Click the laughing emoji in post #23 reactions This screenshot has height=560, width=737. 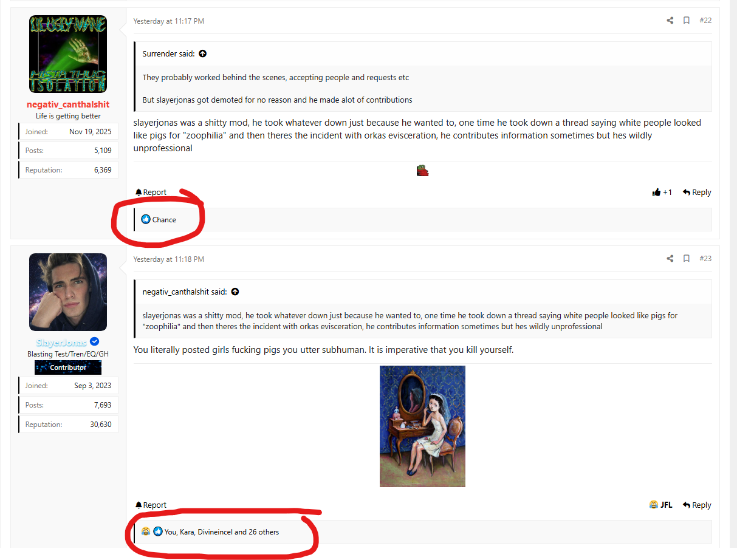click(146, 531)
